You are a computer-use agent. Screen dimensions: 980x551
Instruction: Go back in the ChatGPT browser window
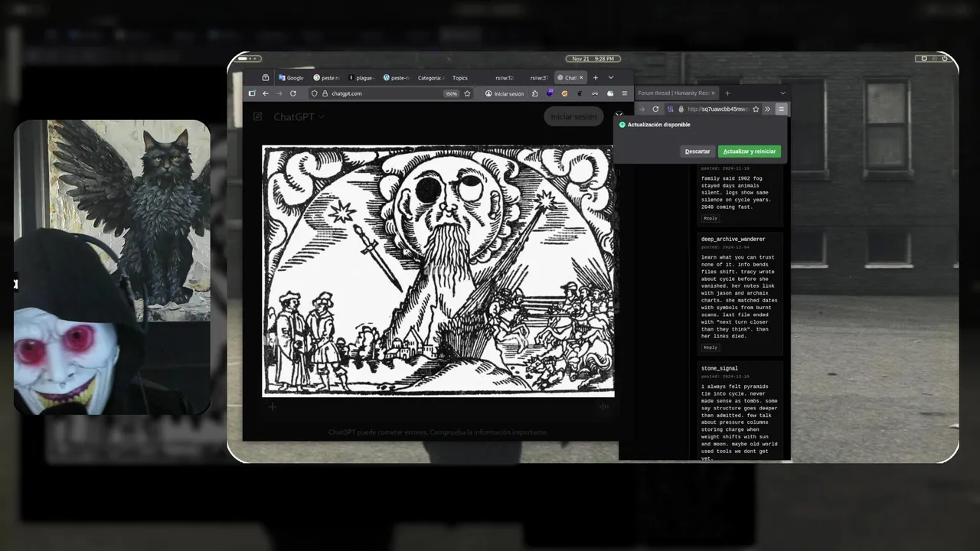pos(266,93)
